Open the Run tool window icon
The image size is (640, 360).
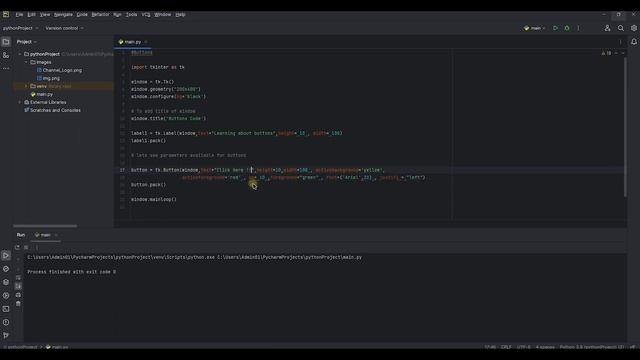tap(6, 256)
